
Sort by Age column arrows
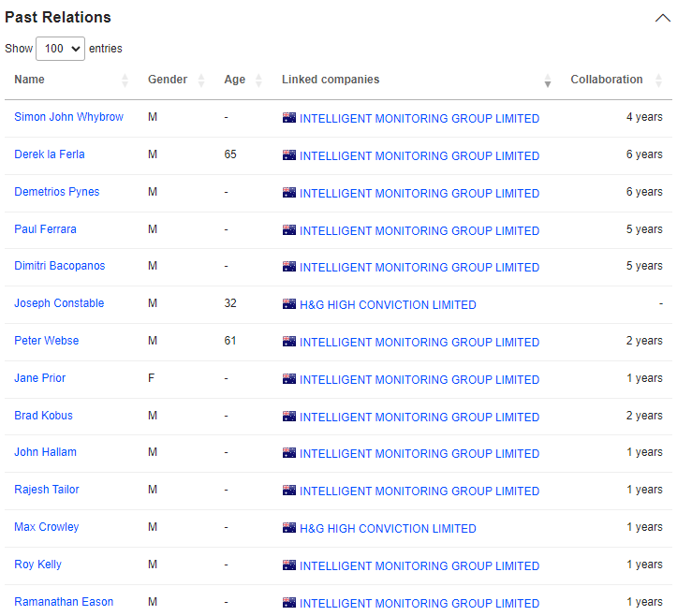point(258,81)
